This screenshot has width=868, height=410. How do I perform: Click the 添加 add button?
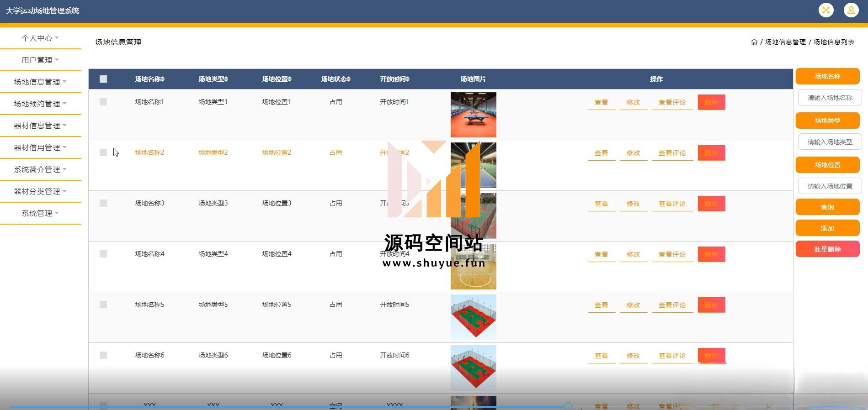pyautogui.click(x=827, y=228)
